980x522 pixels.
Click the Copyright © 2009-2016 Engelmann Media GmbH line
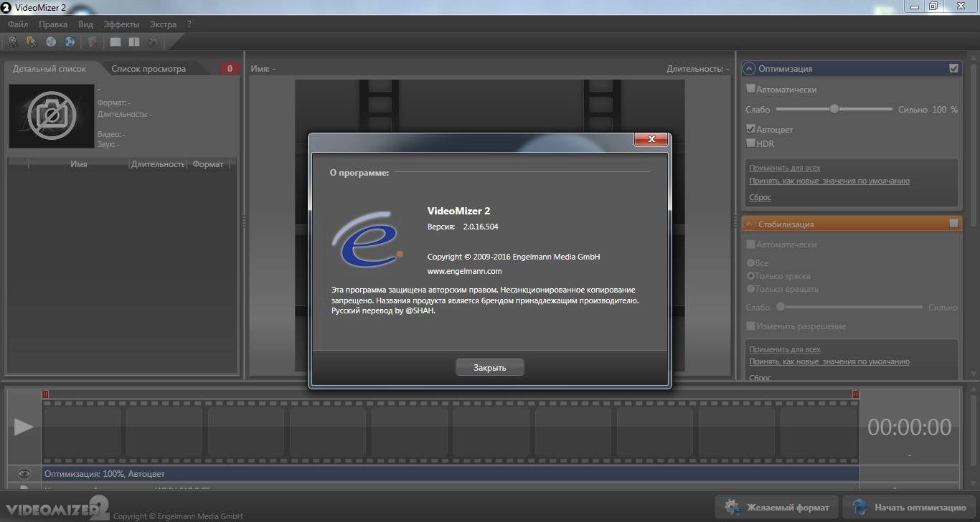tap(514, 257)
